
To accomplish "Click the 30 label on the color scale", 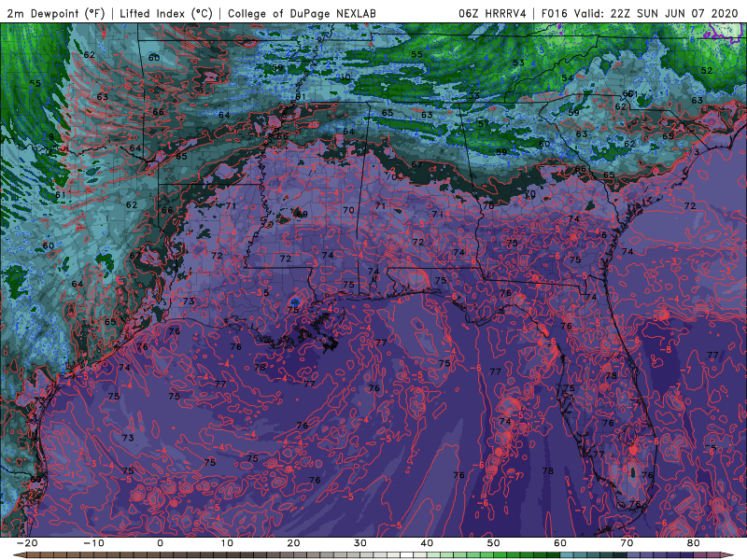I will 360,543.
